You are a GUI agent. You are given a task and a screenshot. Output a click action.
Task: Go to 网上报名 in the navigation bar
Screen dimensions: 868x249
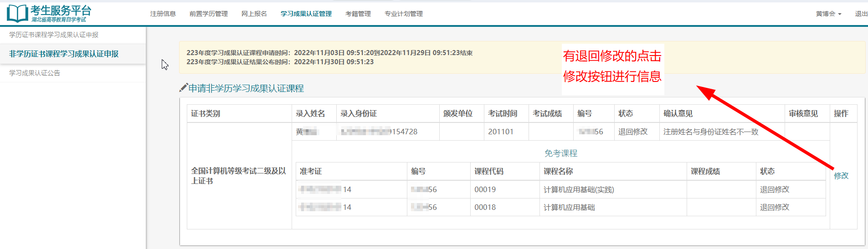click(x=254, y=14)
